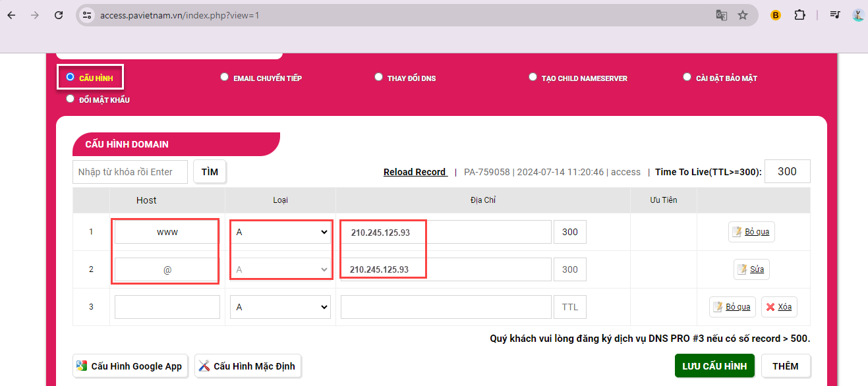Select the EMAIL CHUYỂN TIẾP radio option
Image resolution: width=868 pixels, height=386 pixels.
pyautogui.click(x=224, y=77)
